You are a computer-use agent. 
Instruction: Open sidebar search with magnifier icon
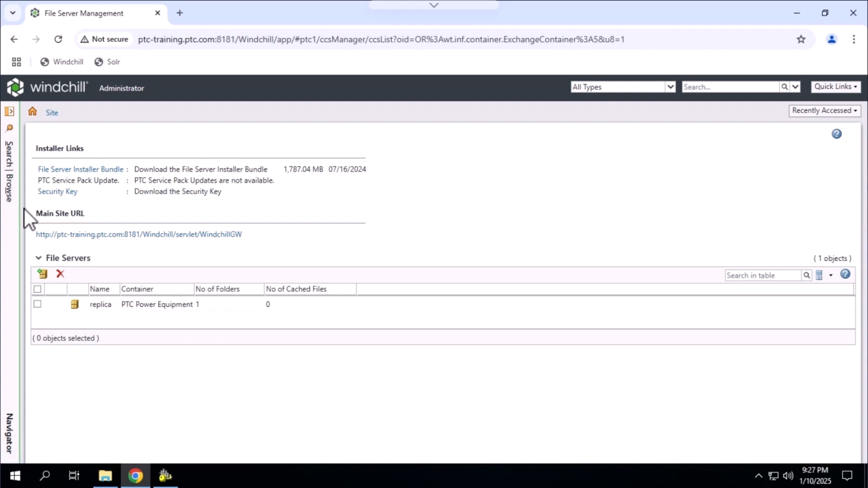pyautogui.click(x=10, y=128)
